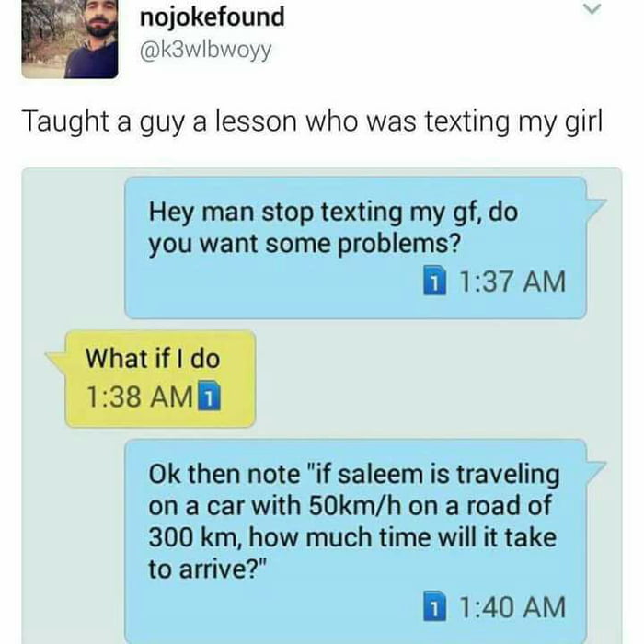Open the tweet options chevron menu
Screen dimensions: 644x644
pyautogui.click(x=592, y=8)
